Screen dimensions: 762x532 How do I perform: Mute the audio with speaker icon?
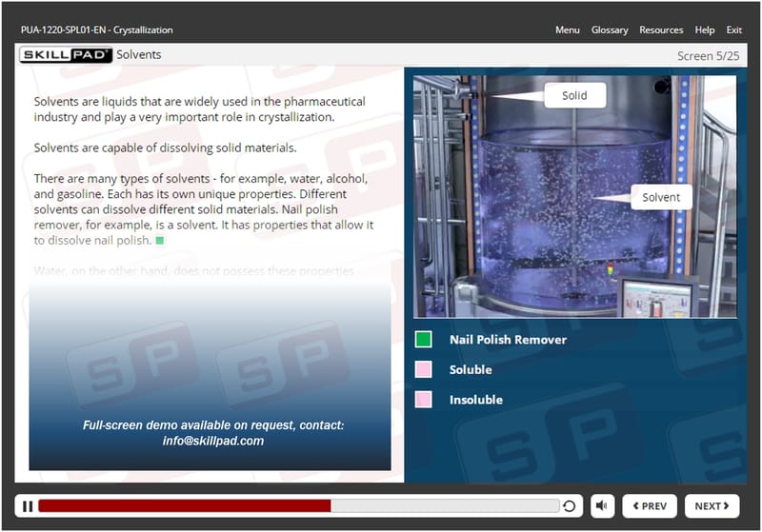pyautogui.click(x=602, y=506)
